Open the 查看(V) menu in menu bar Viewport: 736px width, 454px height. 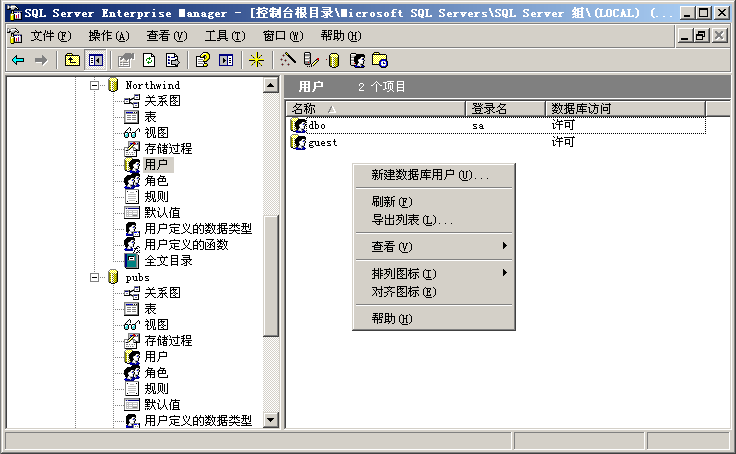point(167,36)
